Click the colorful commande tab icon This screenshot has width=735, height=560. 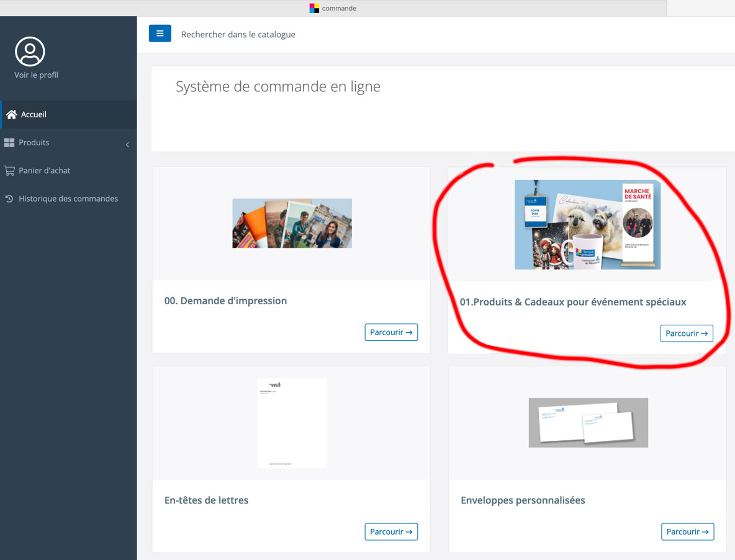click(x=314, y=8)
